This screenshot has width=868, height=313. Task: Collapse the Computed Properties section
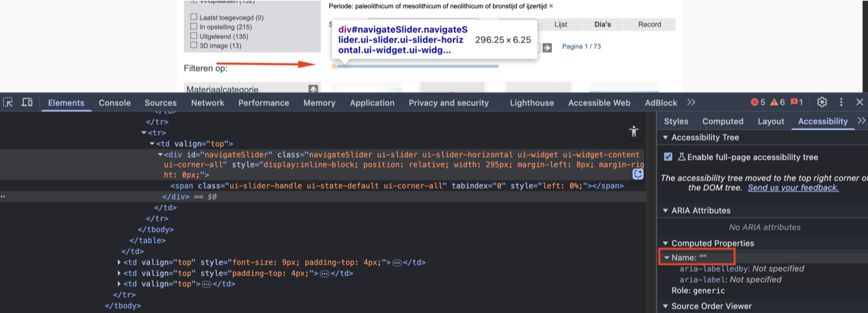665,244
